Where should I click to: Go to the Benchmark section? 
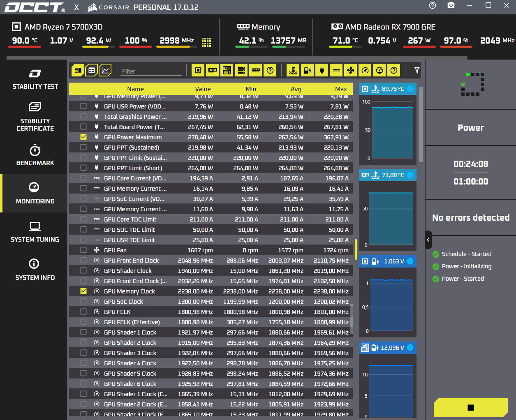pos(35,155)
